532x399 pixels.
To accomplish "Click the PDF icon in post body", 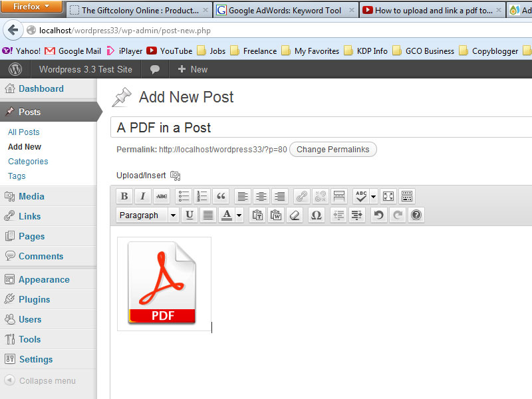I will [164, 284].
